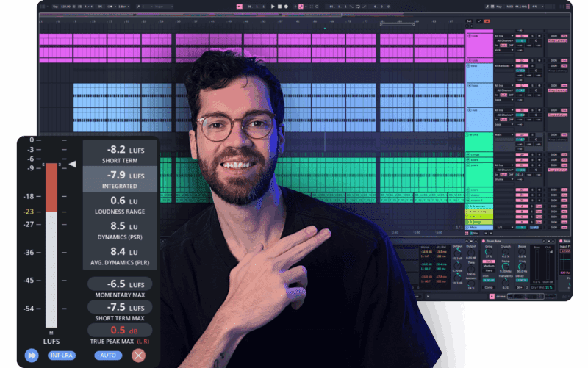
Task: Click the 8.5 LU Dynamics (PSR) reading
Action: [x=120, y=231]
